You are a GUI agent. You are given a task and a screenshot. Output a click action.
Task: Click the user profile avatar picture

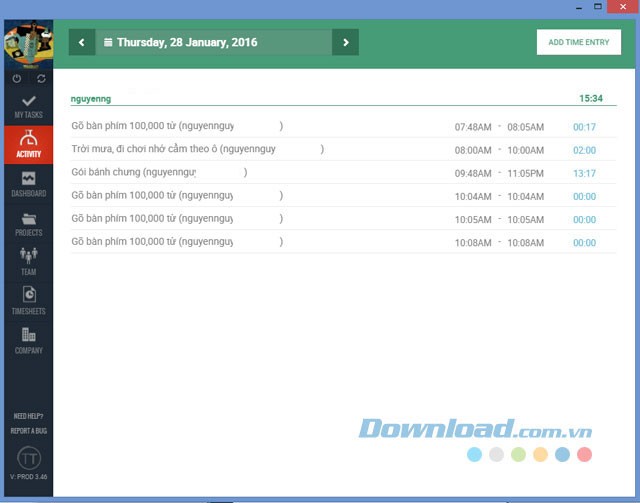(x=28, y=43)
